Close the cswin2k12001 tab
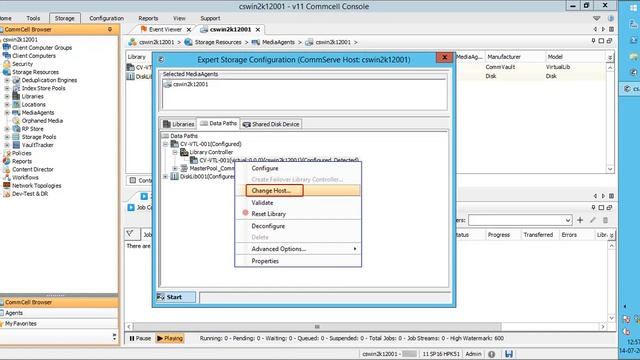The width and height of the screenshot is (640, 360). click(x=258, y=29)
